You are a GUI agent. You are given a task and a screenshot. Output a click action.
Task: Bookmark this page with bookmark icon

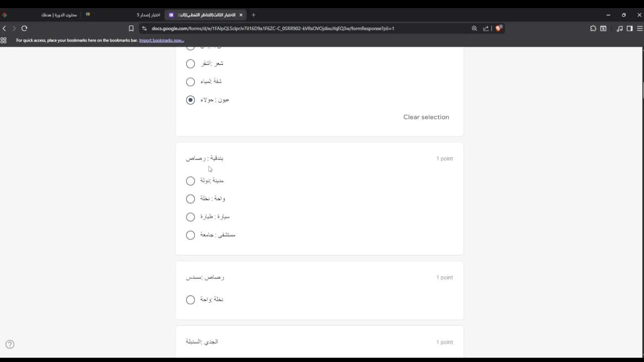pos(131,29)
